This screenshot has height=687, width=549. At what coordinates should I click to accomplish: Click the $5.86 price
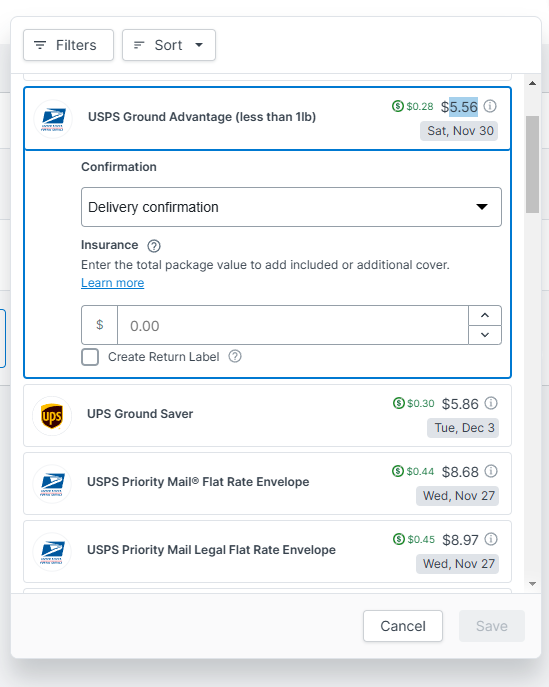coord(460,404)
